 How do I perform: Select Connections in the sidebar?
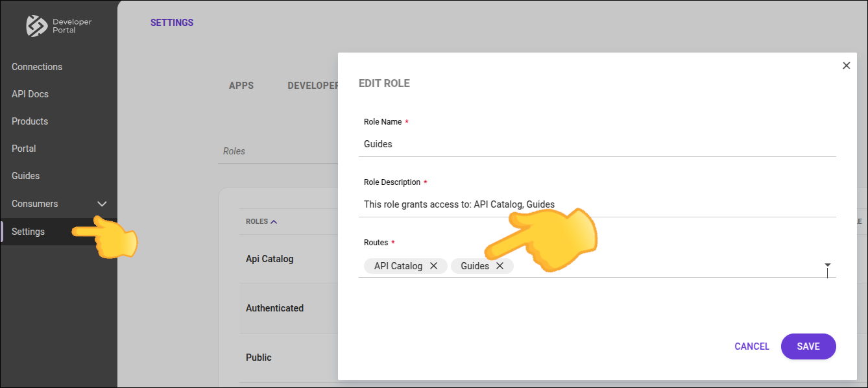coord(37,66)
